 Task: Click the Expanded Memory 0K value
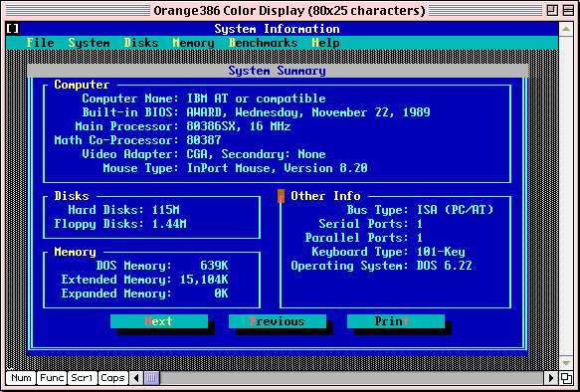tap(221, 294)
